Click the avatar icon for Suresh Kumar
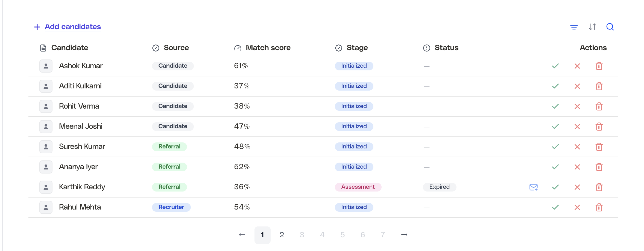Screen dimensions: 644x251 46,147
